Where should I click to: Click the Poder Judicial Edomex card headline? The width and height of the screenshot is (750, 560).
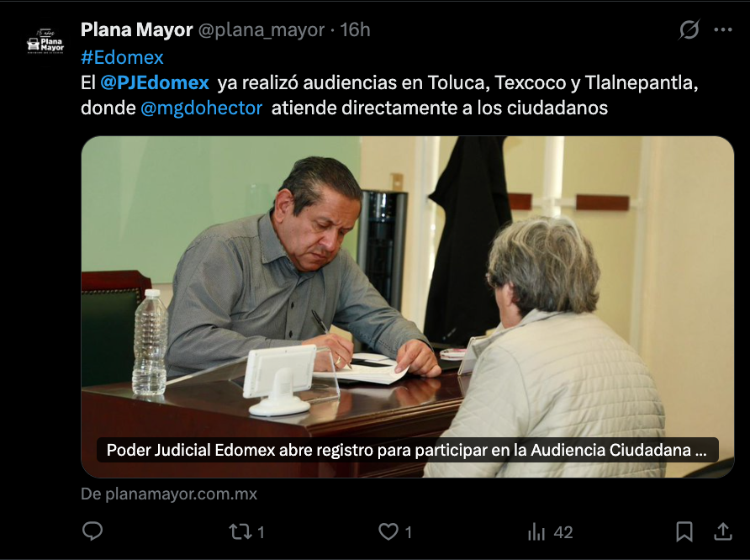407,450
